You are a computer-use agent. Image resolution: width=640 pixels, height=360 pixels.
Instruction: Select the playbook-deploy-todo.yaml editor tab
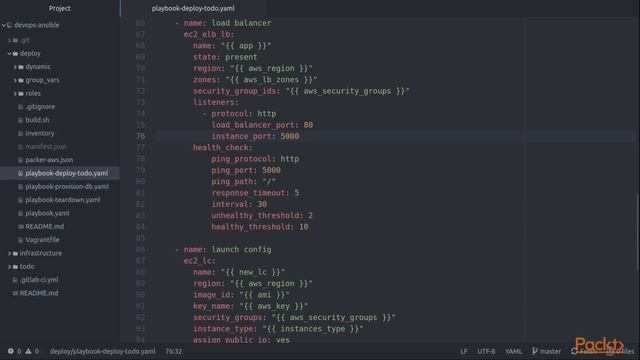tap(193, 8)
